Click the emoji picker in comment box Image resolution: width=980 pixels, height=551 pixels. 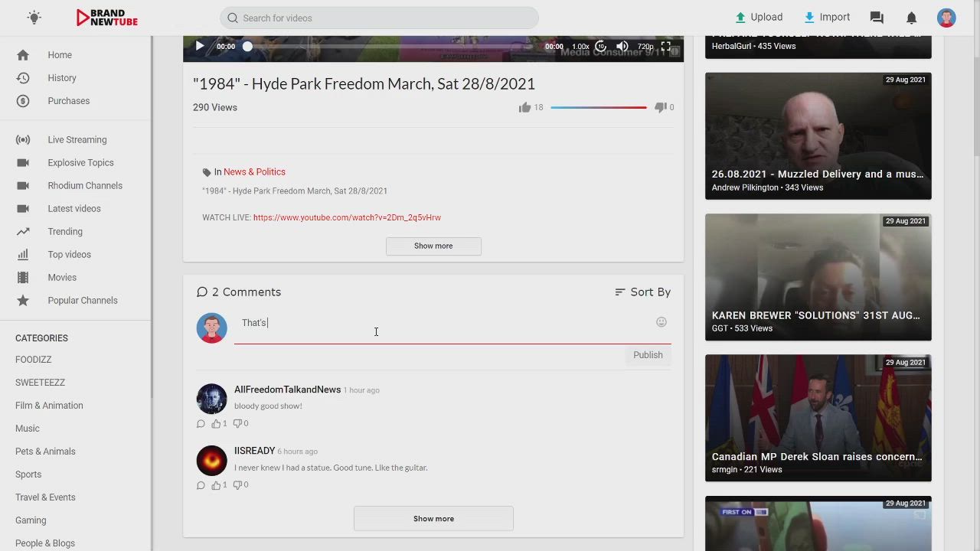[x=661, y=322]
